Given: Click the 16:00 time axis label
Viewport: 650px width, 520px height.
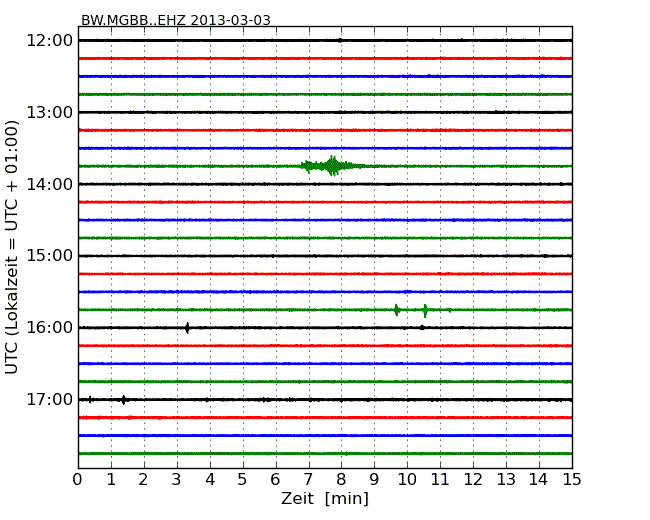Looking at the screenshot, I should click(50, 328).
